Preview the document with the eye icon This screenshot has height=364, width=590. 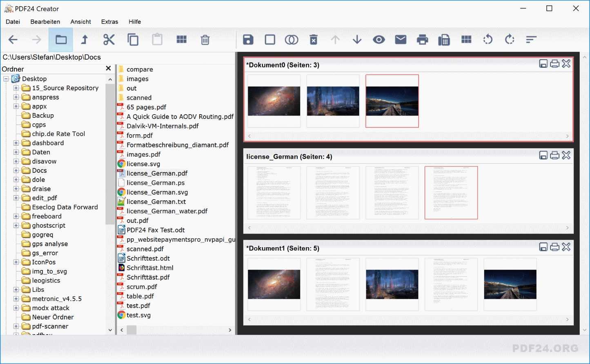pyautogui.click(x=379, y=40)
